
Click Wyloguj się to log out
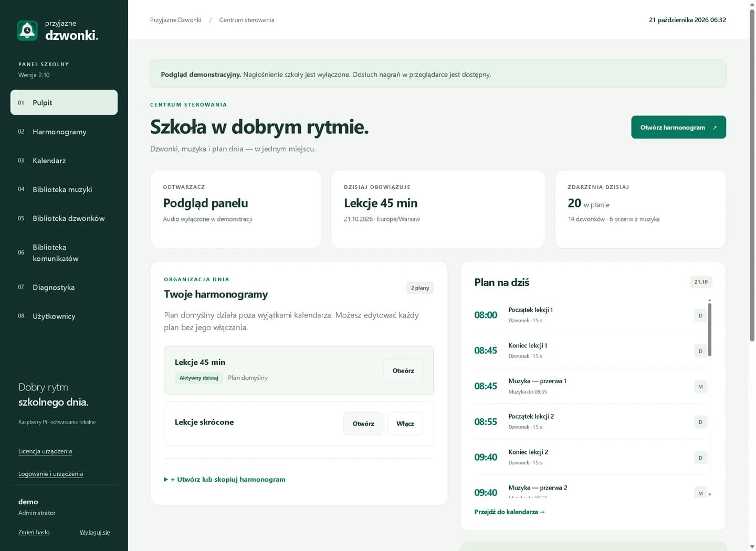[x=94, y=532]
